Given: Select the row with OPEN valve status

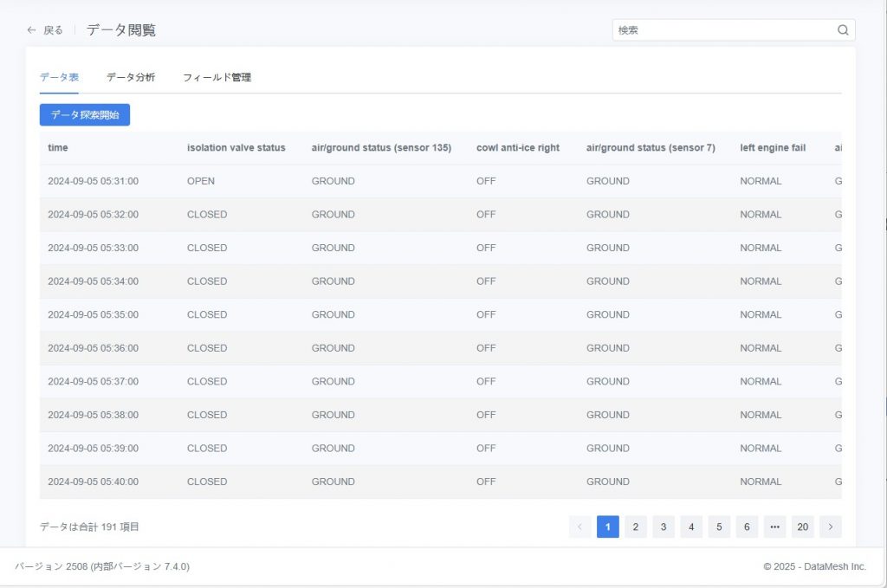Looking at the screenshot, I should tap(201, 182).
